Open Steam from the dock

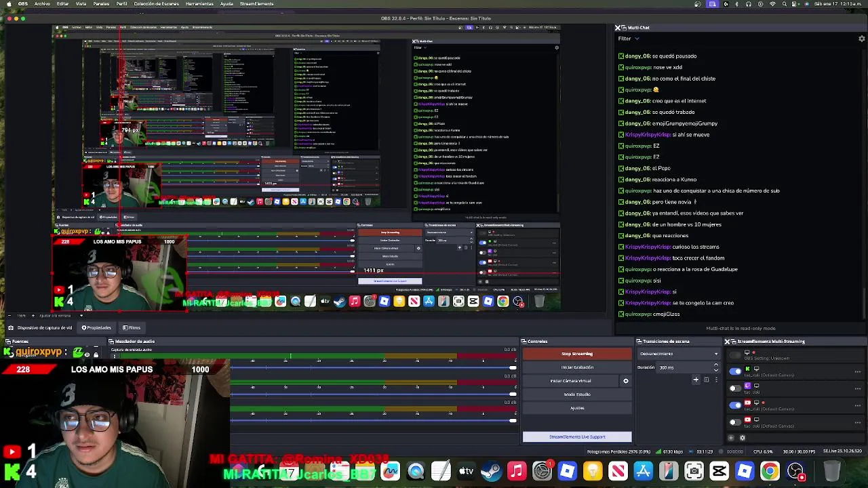pos(492,471)
